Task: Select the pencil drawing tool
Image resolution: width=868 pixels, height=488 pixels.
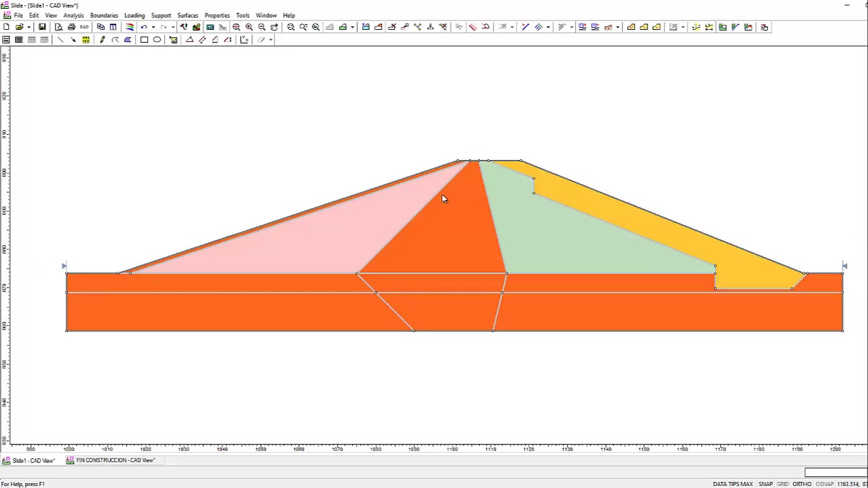Action: [x=102, y=40]
